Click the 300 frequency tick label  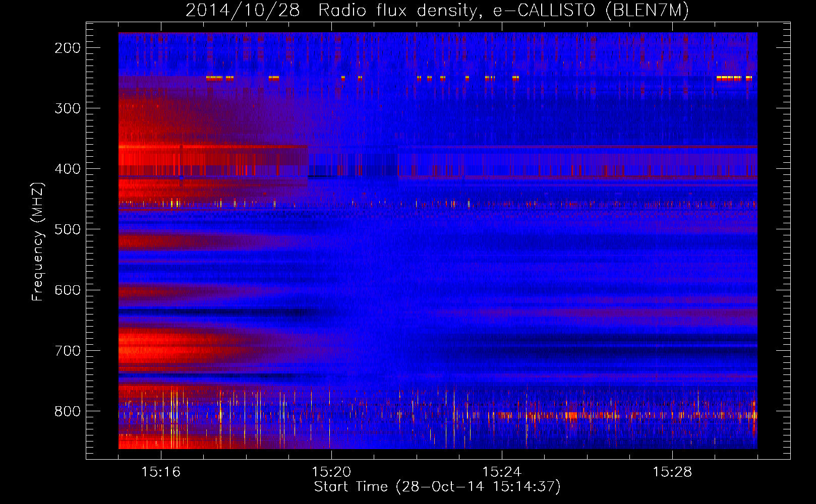click(x=68, y=108)
